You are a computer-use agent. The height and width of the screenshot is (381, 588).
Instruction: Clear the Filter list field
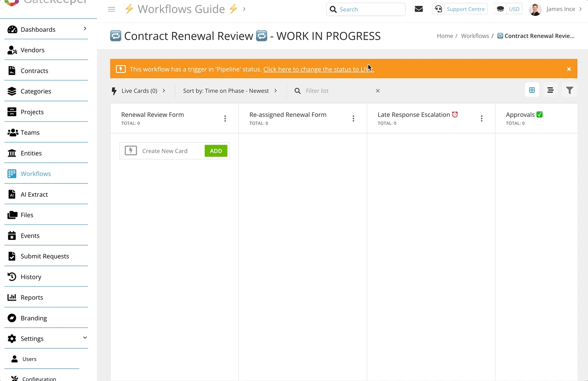378,91
